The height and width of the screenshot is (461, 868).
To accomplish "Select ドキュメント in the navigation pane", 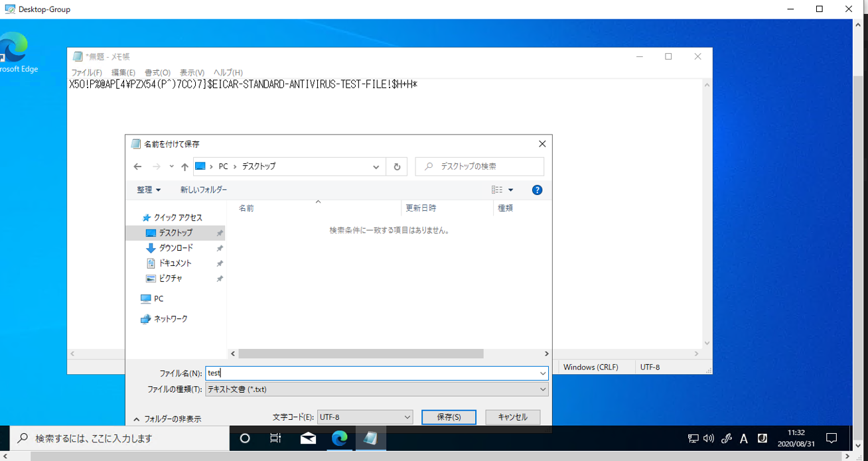I will tap(179, 263).
